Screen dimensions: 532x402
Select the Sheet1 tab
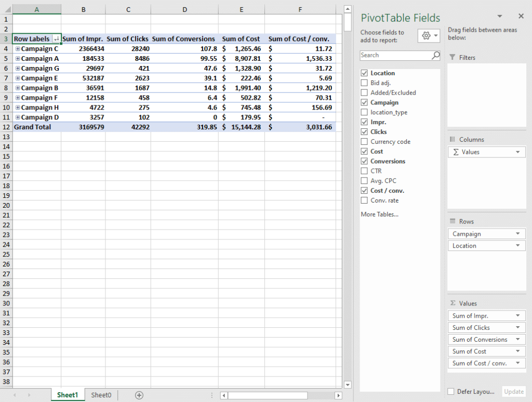click(x=68, y=395)
